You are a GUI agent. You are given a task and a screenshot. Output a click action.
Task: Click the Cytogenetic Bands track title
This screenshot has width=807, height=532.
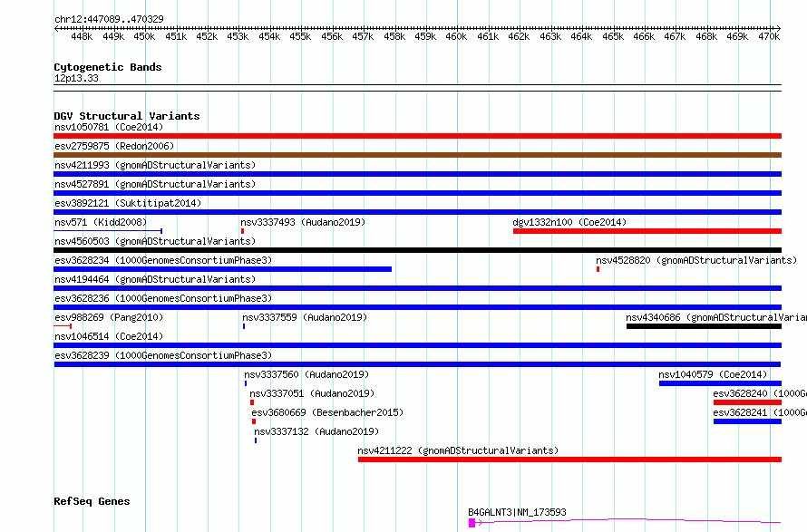[x=108, y=67]
